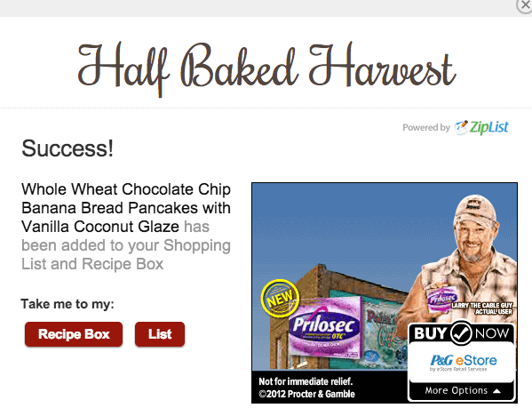Click the More Options text

coord(457,390)
